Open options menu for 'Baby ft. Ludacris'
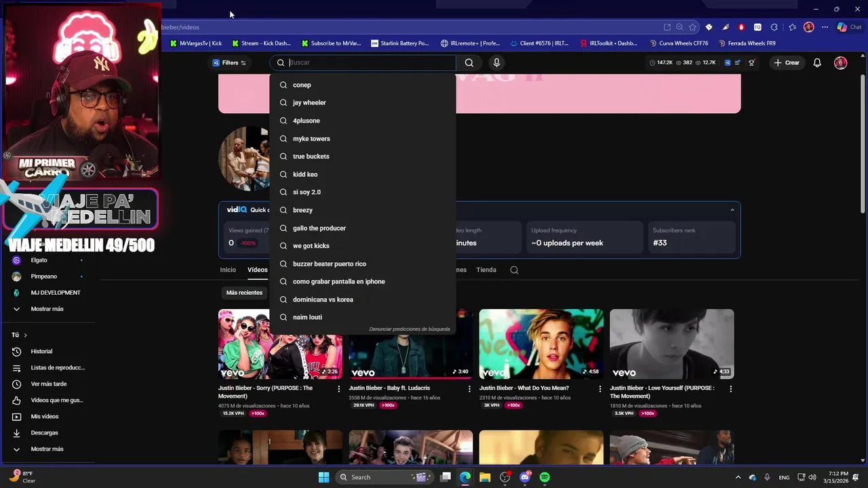Viewport: 868px width, 488px height. (x=469, y=389)
